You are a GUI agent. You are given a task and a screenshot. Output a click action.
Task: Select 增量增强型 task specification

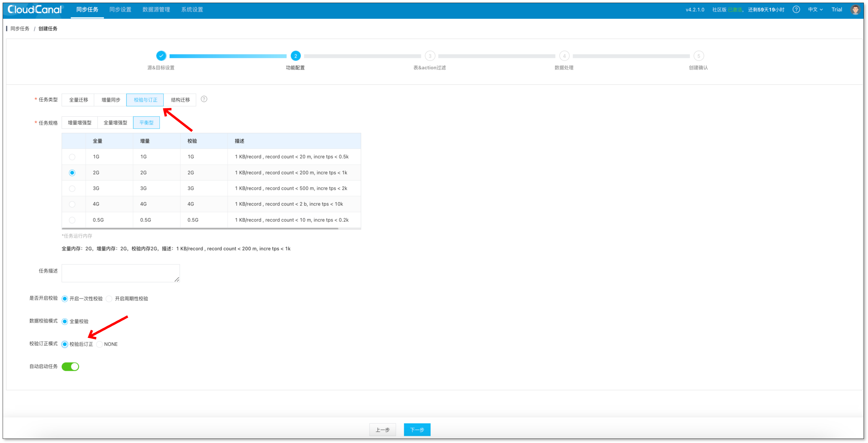(x=80, y=122)
